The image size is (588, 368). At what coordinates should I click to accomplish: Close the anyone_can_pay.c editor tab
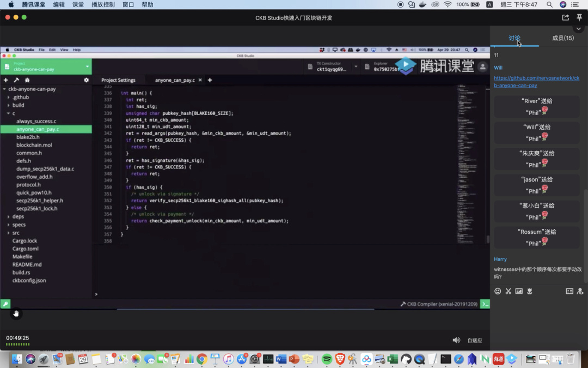tap(200, 80)
